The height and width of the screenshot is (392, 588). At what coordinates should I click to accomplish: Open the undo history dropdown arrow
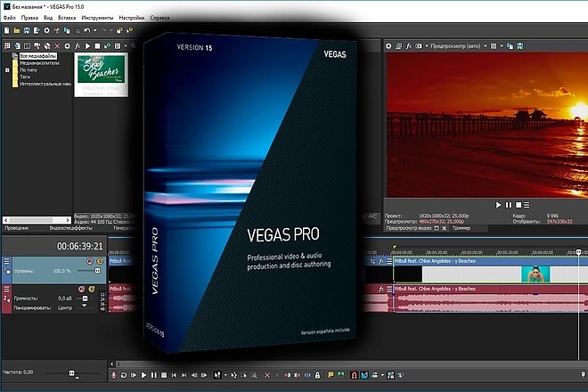click(x=94, y=31)
